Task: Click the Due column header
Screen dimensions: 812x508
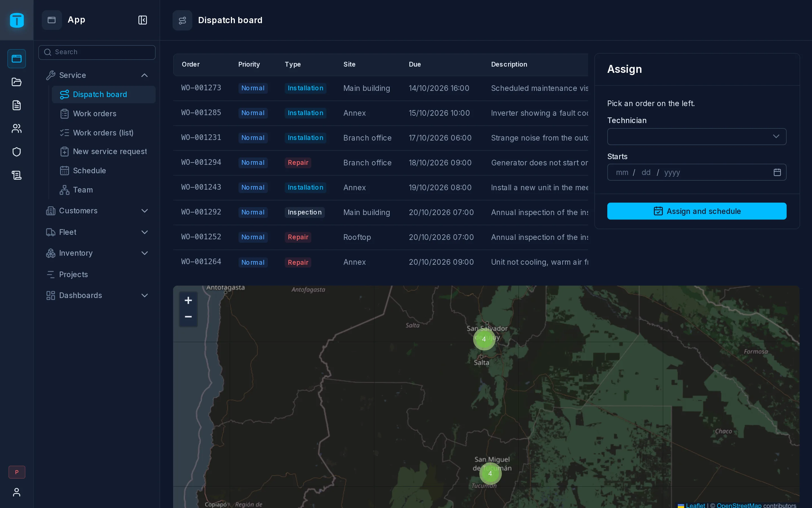Action: 415,65
